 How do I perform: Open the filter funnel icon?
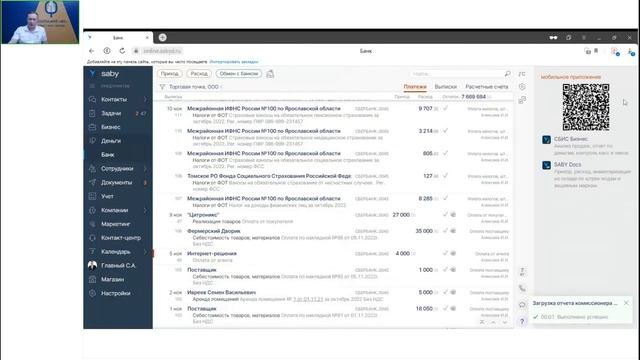162,87
